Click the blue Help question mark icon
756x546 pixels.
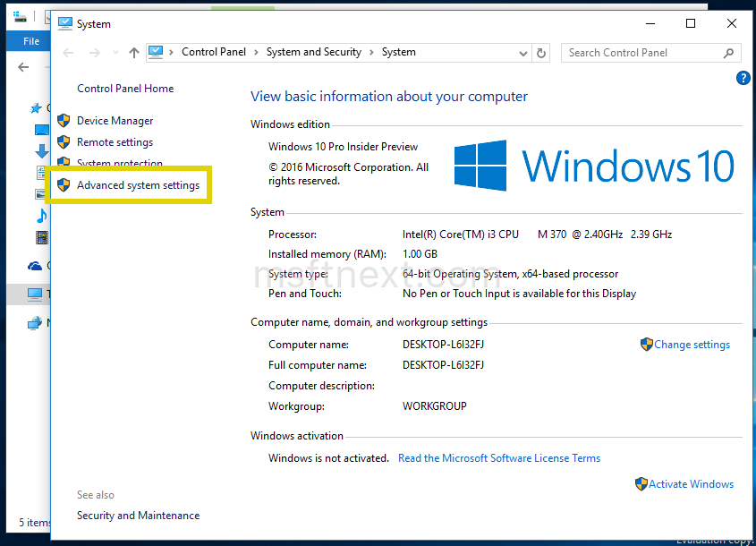743,78
